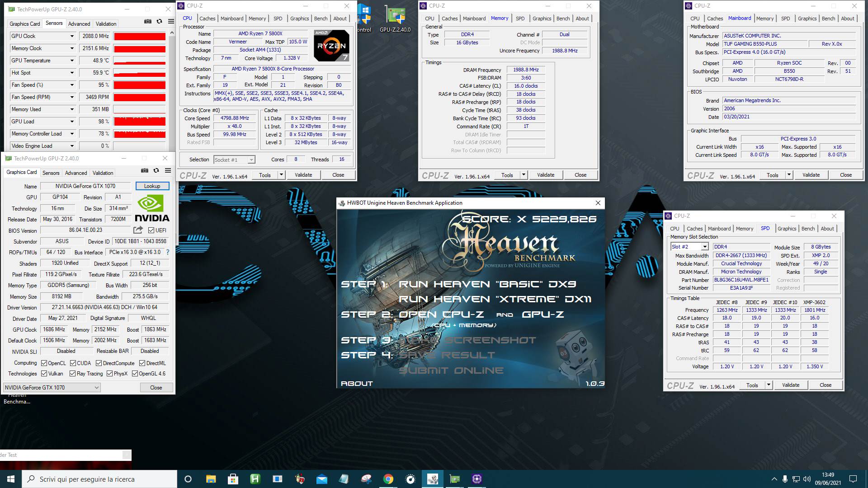Click the Memory Controller Load sensor graph
The image size is (868, 488).
point(140,134)
